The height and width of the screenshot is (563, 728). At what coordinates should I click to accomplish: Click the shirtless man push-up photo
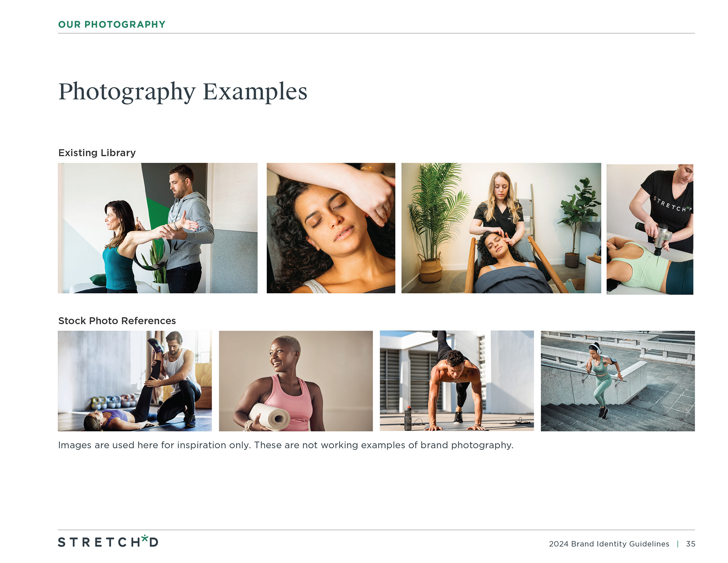click(457, 381)
